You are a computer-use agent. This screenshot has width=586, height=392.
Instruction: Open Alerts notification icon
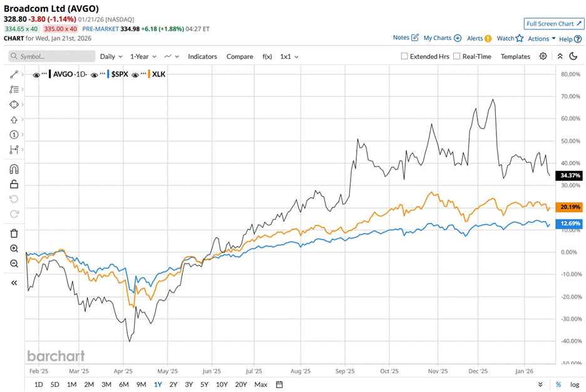[488, 38]
